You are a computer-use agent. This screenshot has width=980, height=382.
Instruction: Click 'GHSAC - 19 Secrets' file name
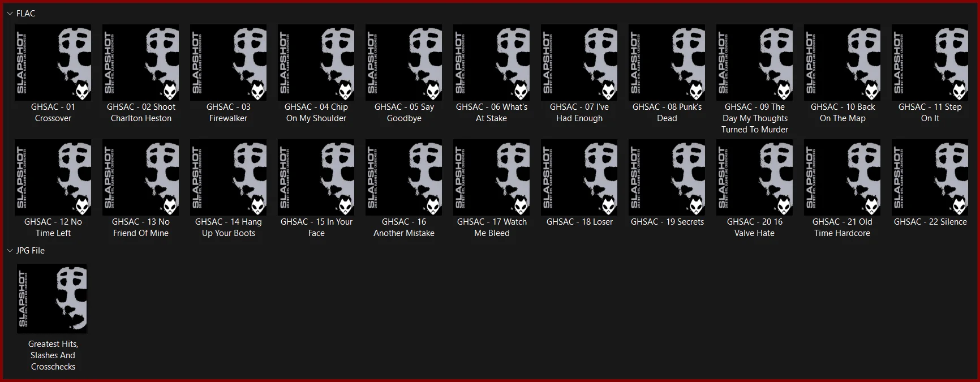click(667, 222)
